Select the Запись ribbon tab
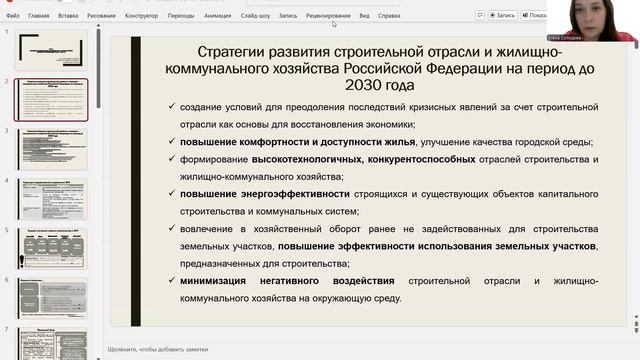The width and height of the screenshot is (640, 360). tap(288, 16)
